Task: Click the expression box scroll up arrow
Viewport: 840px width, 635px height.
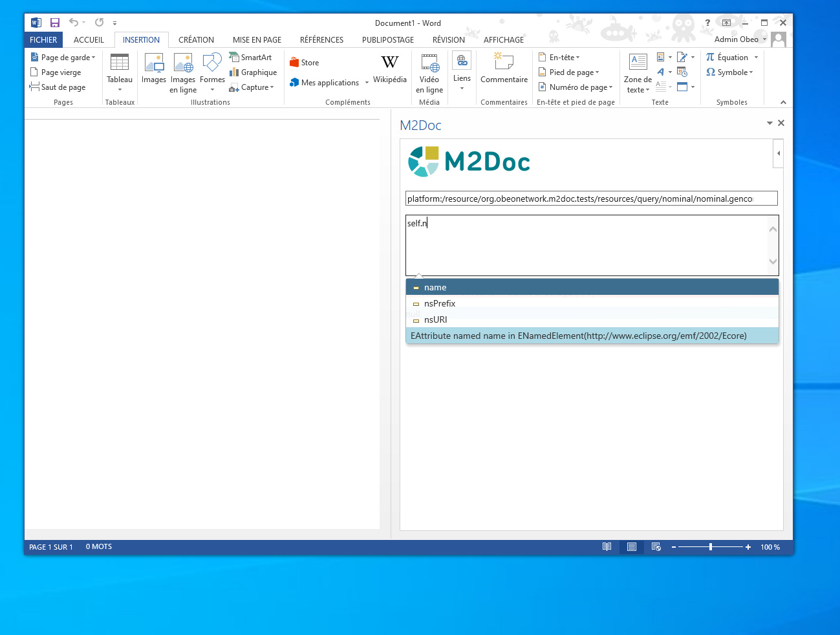Action: (773, 230)
